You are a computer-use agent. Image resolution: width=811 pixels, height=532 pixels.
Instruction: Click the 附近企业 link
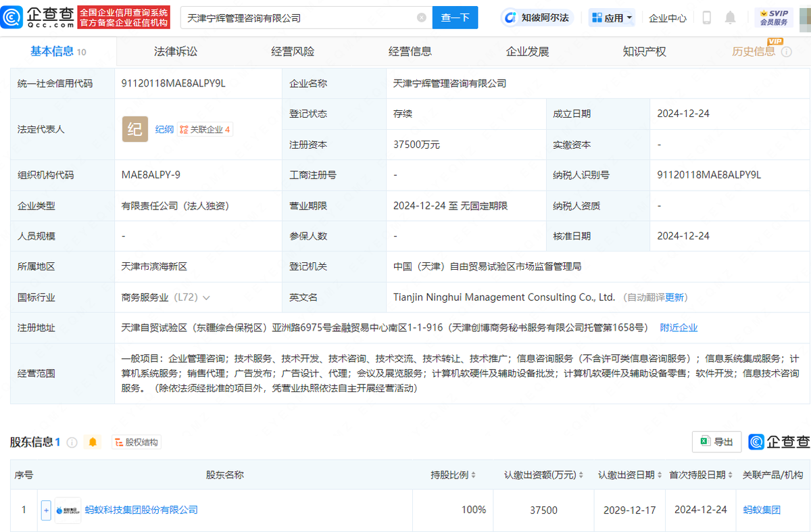[x=679, y=327]
